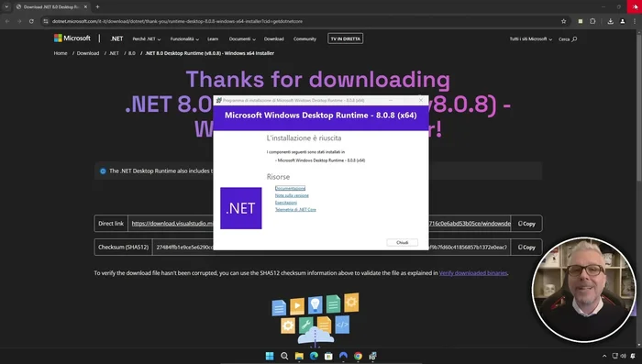
Task: Go to .NET in the breadcrumb
Action: point(114,53)
